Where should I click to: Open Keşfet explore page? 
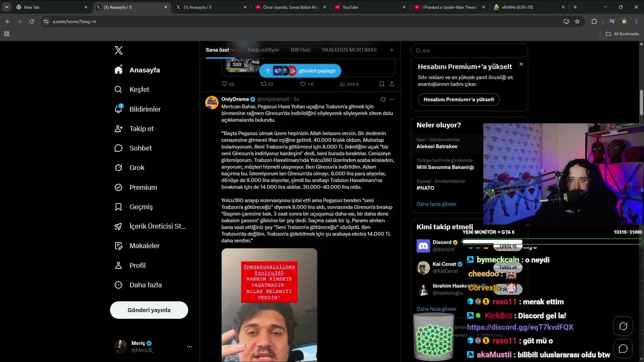click(x=132, y=89)
